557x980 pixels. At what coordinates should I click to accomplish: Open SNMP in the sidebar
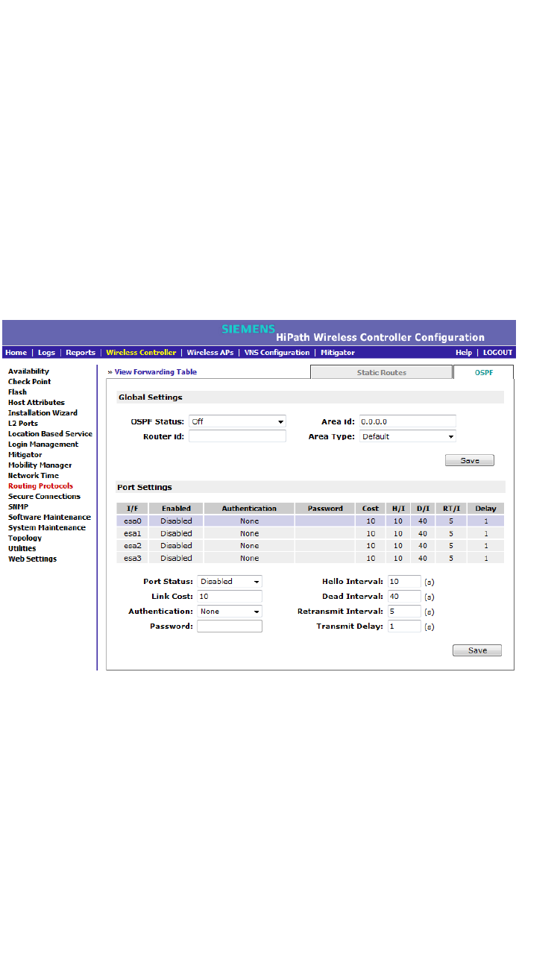(18, 506)
